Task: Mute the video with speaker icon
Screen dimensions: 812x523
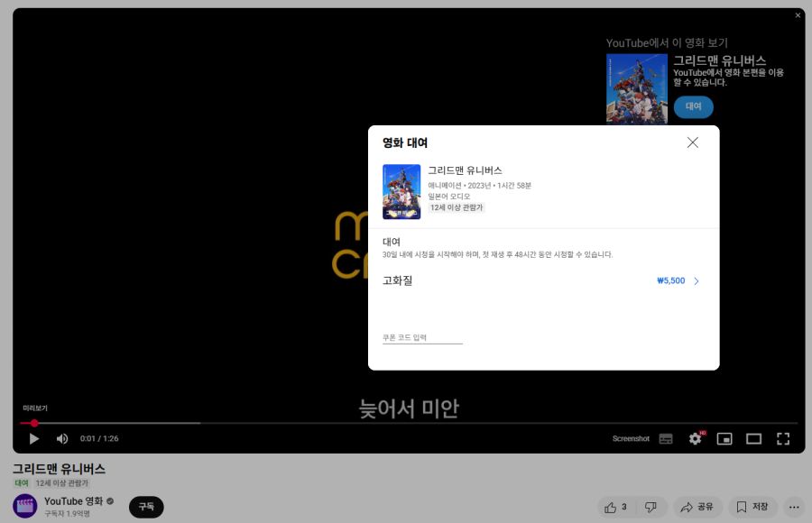Action: (x=61, y=438)
